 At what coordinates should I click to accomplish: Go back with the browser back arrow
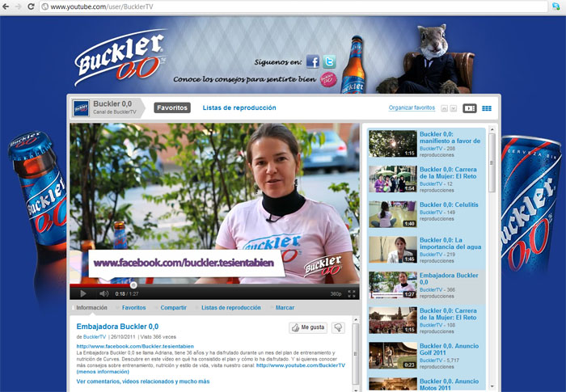click(x=6, y=6)
